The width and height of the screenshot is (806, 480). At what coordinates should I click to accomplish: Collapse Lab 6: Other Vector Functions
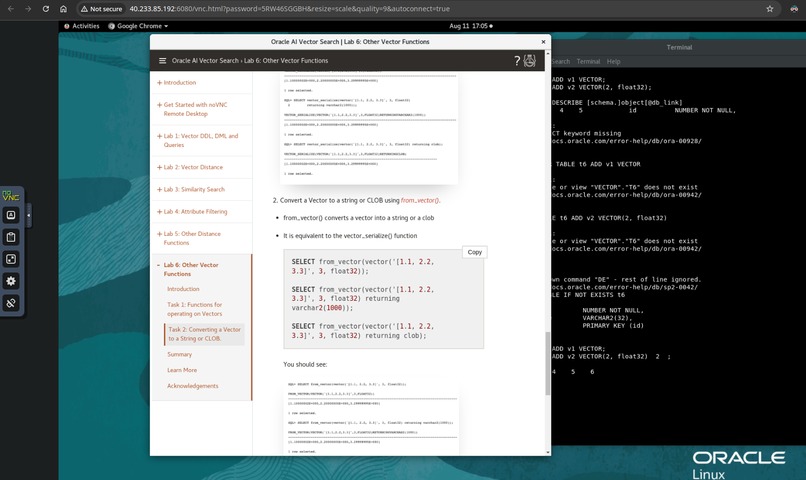188,269
